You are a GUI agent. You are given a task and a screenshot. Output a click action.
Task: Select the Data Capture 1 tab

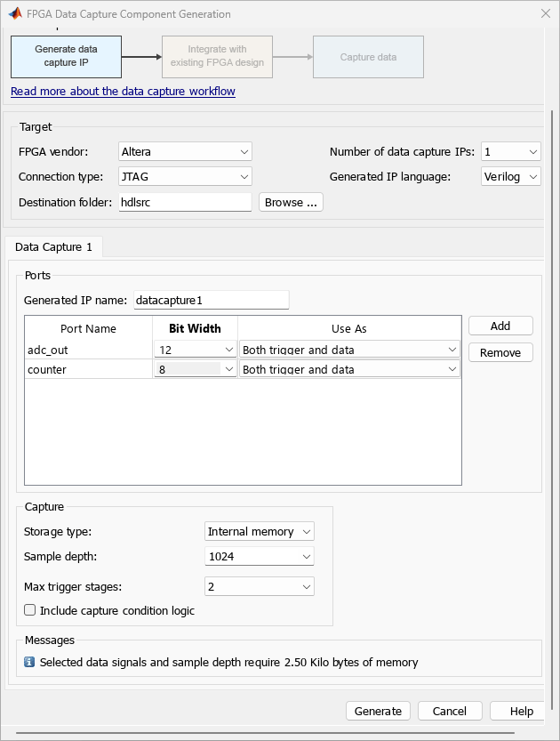click(54, 247)
